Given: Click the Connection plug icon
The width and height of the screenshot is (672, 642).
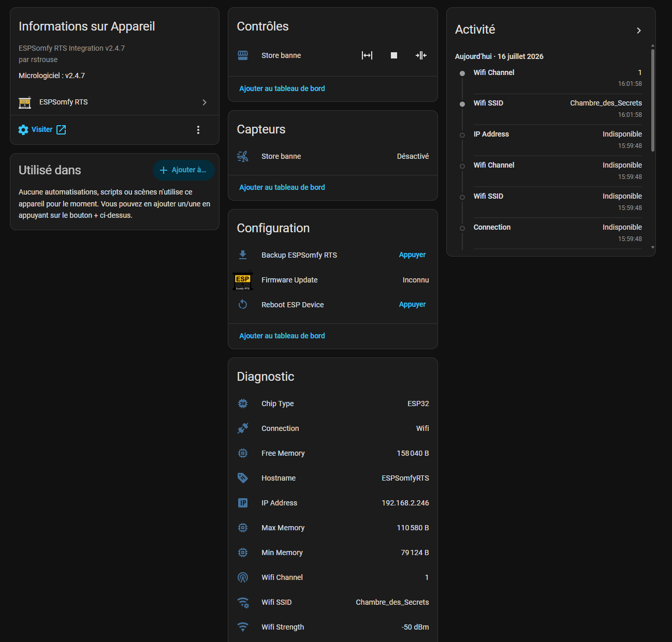Looking at the screenshot, I should coord(243,428).
